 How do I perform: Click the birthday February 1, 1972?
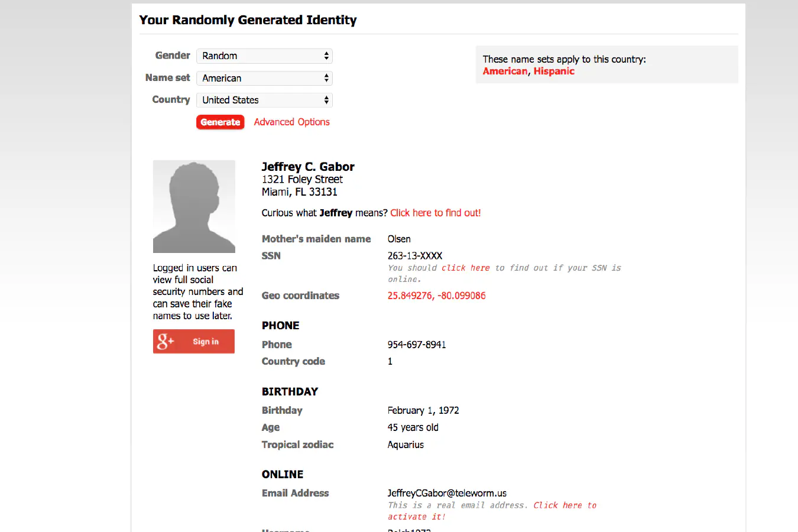point(423,410)
